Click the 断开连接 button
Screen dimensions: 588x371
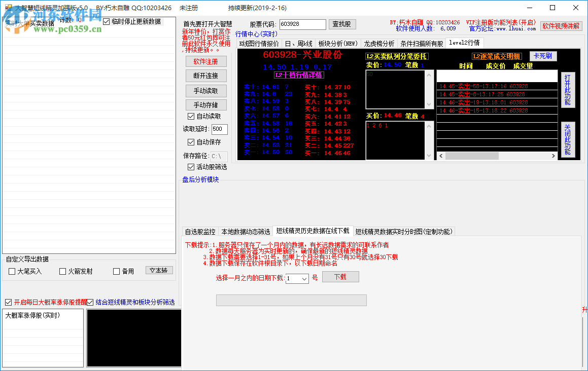point(205,76)
